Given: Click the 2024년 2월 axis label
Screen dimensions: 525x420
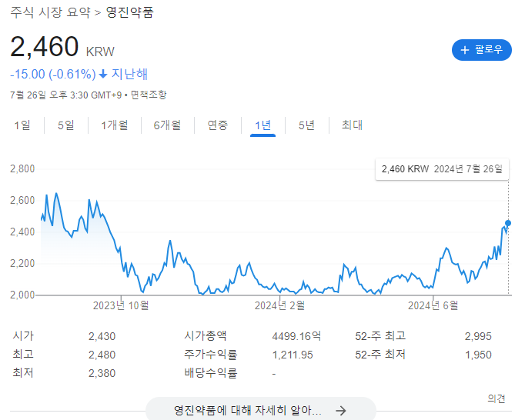Looking at the screenshot, I should (279, 305).
